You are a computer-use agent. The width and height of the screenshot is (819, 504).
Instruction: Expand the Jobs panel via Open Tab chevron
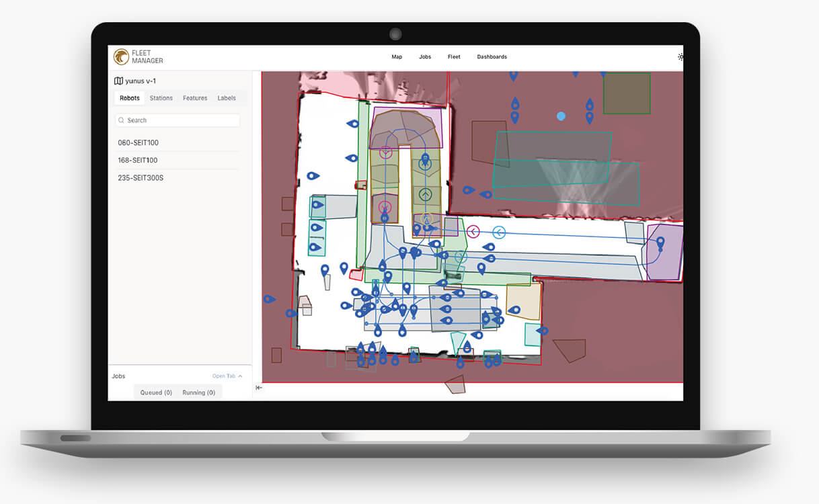240,376
